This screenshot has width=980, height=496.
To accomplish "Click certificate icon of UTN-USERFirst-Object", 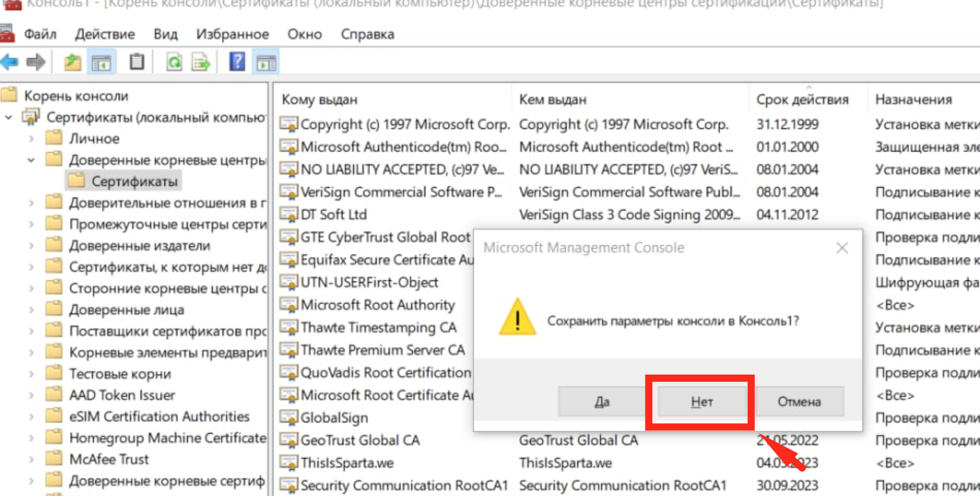I will click(289, 282).
